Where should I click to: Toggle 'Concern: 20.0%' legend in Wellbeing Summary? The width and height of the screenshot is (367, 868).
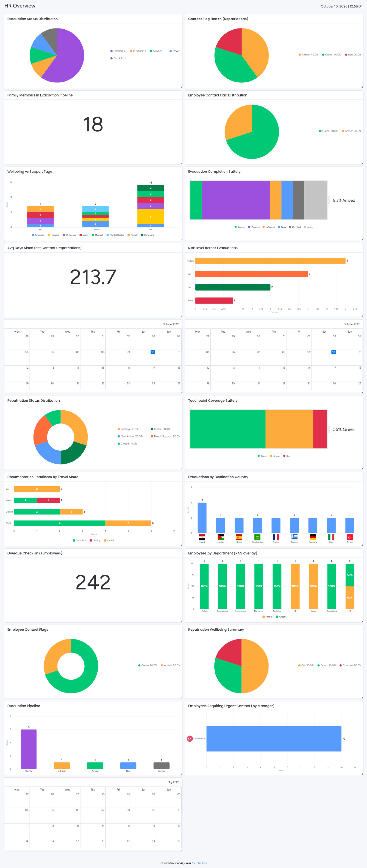(x=350, y=665)
